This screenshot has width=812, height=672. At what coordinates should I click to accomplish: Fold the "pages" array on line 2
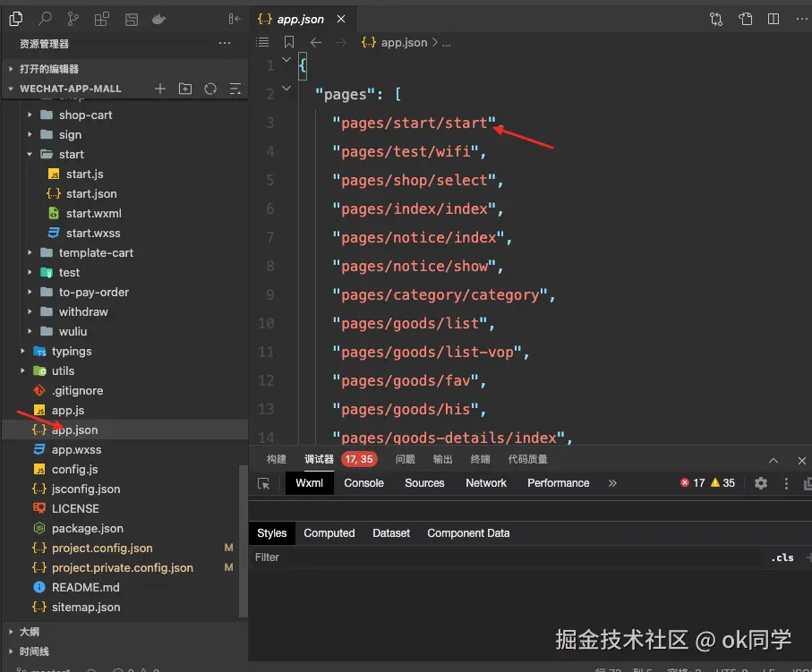point(286,88)
